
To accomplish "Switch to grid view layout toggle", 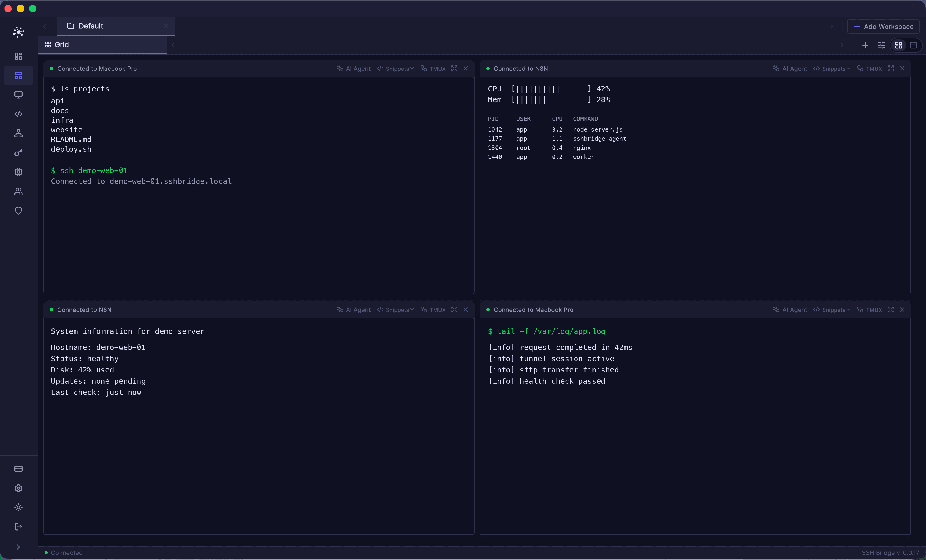I will pos(899,45).
